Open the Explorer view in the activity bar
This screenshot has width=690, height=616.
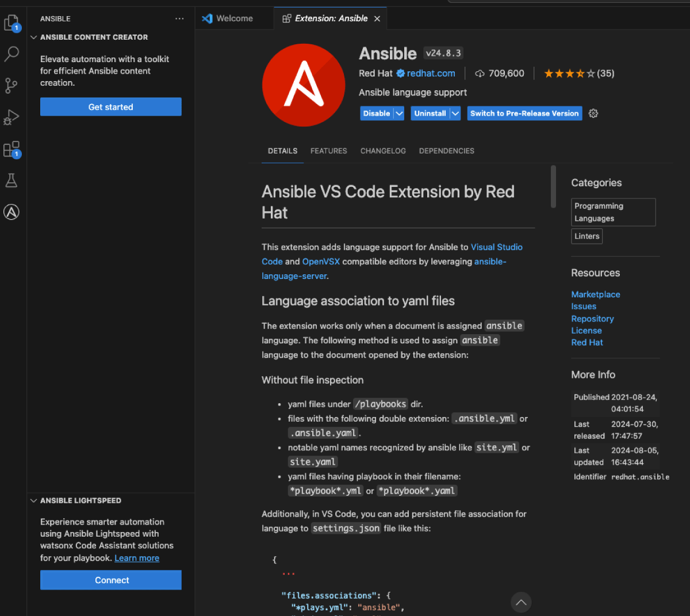pyautogui.click(x=11, y=22)
